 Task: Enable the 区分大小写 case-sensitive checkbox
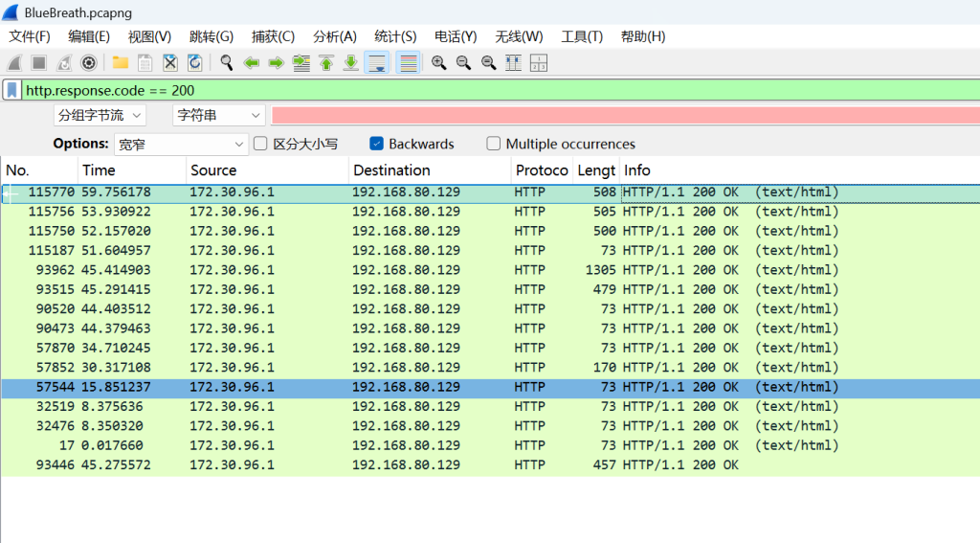coord(260,144)
